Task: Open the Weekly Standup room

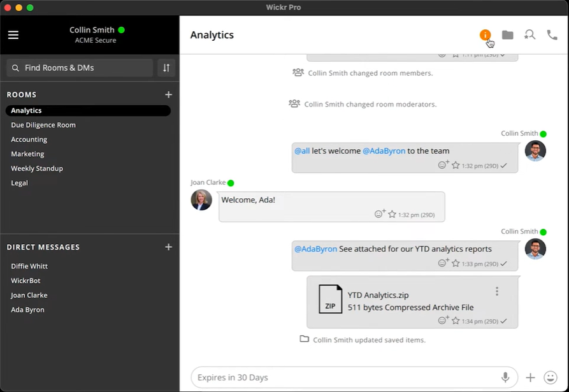Action: (37, 169)
